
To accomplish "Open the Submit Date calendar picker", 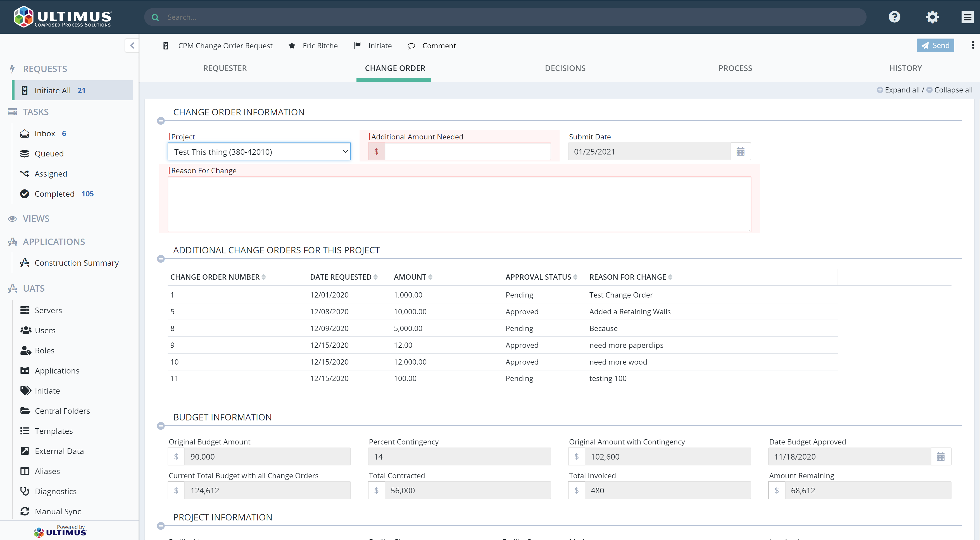I will [740, 152].
